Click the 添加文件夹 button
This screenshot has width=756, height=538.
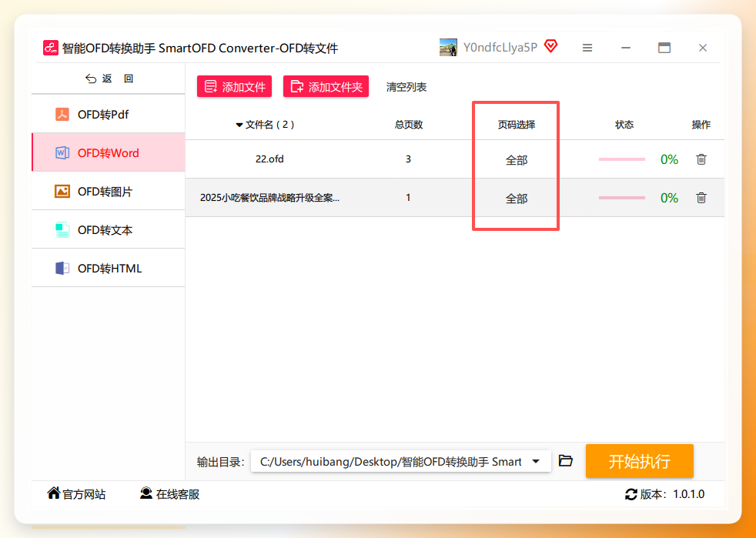[326, 87]
